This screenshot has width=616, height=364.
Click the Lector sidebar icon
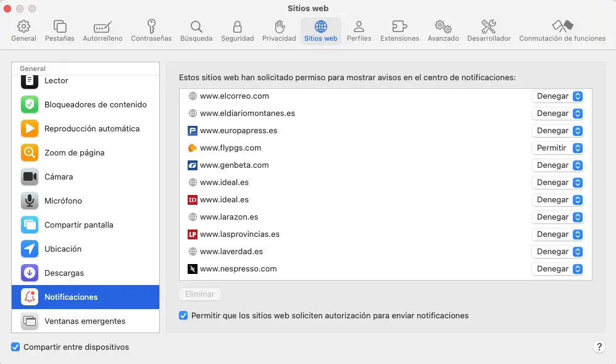(x=30, y=81)
